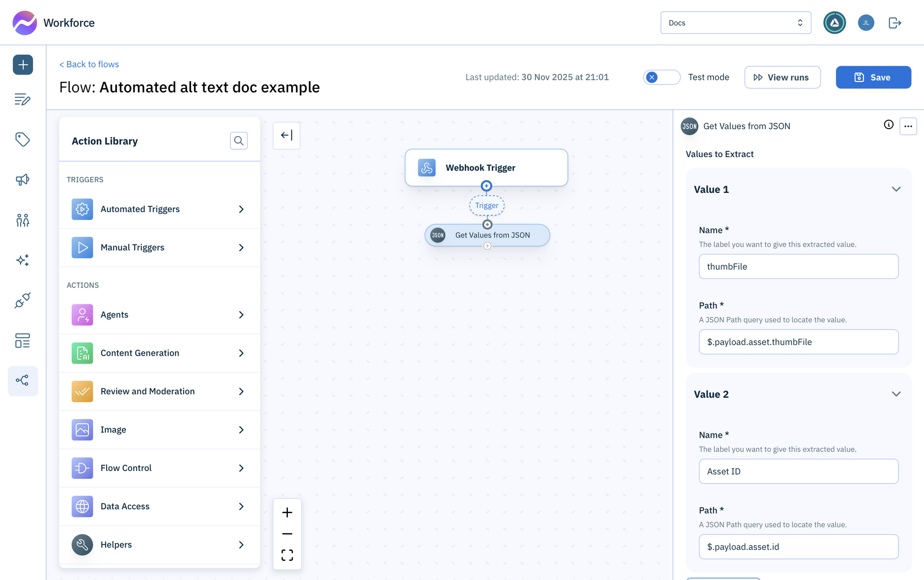Click zoom in on the canvas controls

point(287,512)
